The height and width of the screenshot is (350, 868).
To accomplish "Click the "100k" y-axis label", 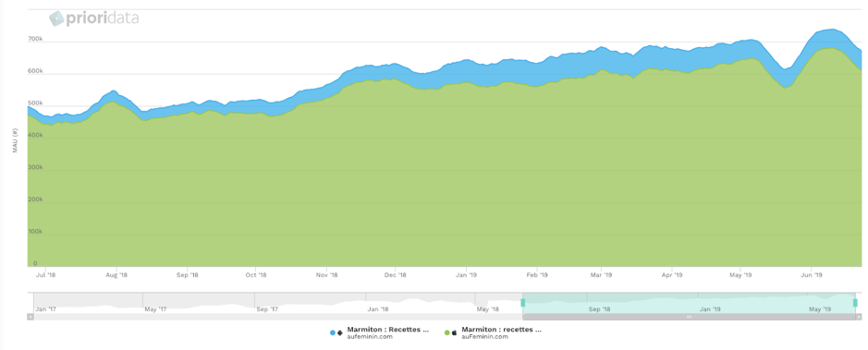I will tap(35, 232).
